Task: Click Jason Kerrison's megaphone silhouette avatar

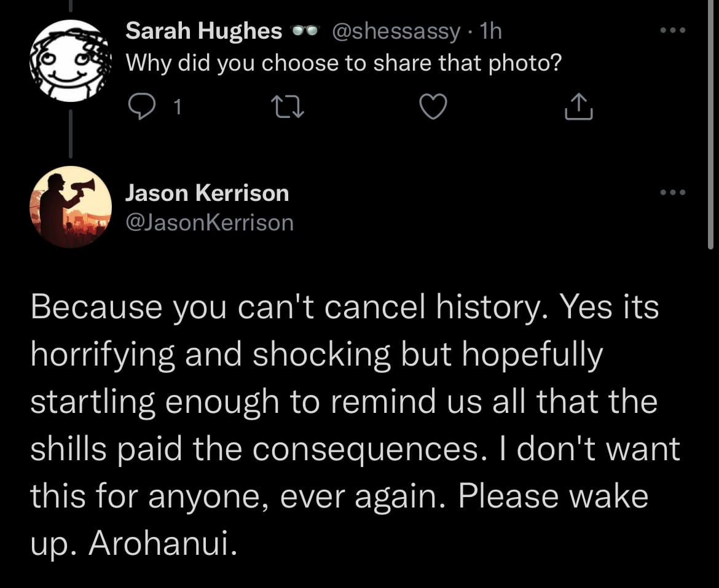Action: pos(71,206)
